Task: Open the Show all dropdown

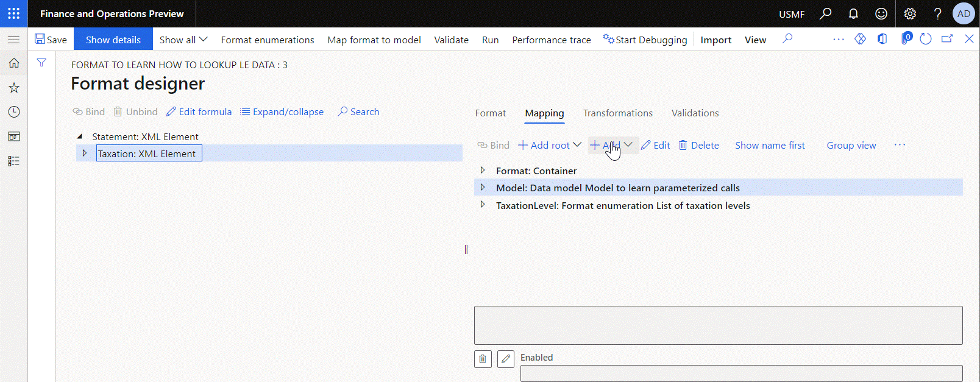Action: coord(183,40)
